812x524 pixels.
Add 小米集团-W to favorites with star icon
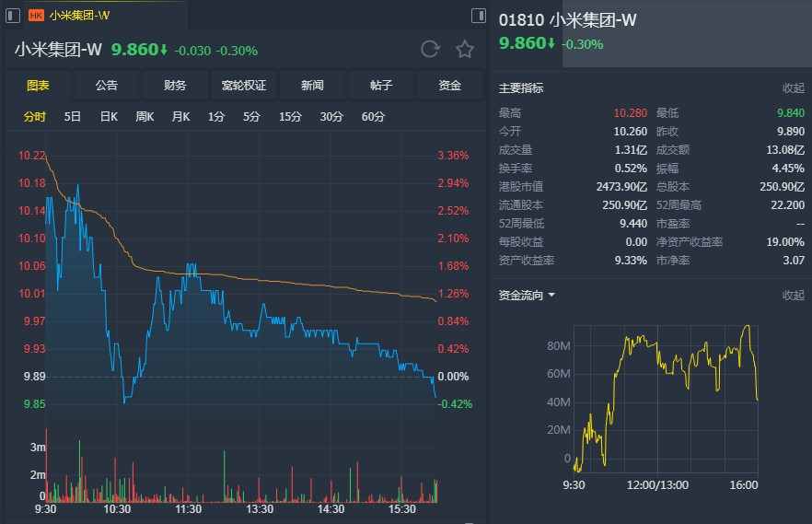pyautogui.click(x=465, y=50)
